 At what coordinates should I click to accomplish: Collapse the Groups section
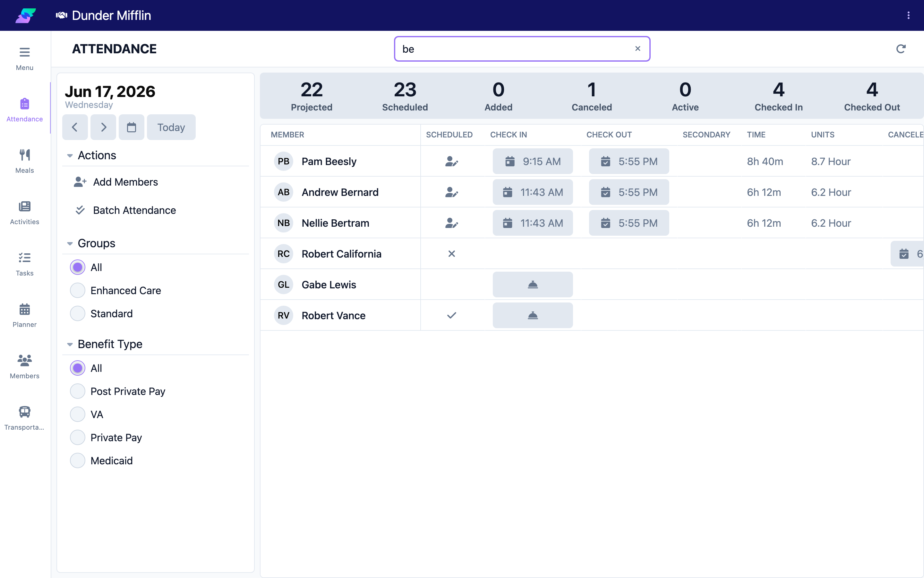(70, 243)
